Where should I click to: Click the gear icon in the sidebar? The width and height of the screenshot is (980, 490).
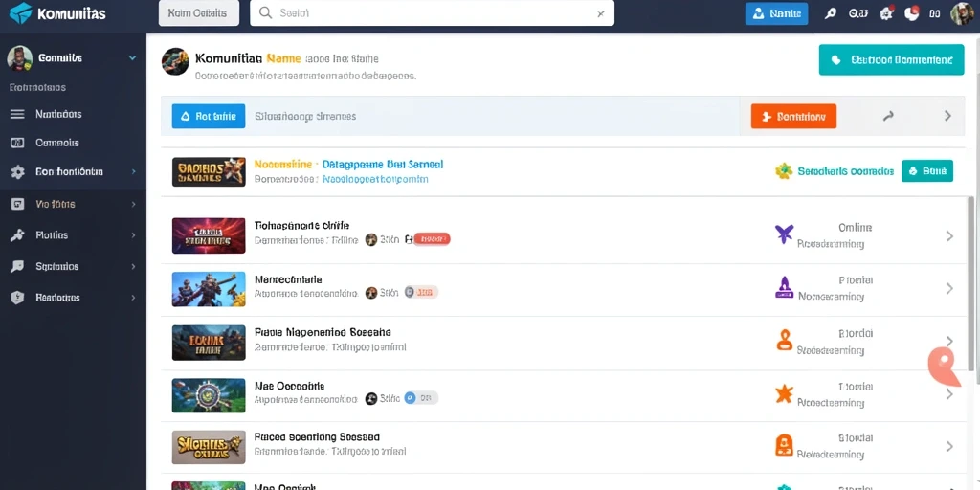(17, 172)
